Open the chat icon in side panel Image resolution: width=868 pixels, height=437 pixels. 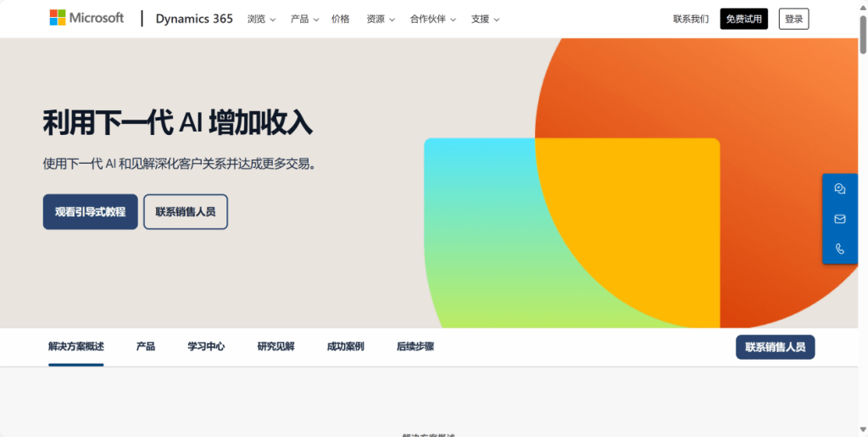(x=839, y=189)
